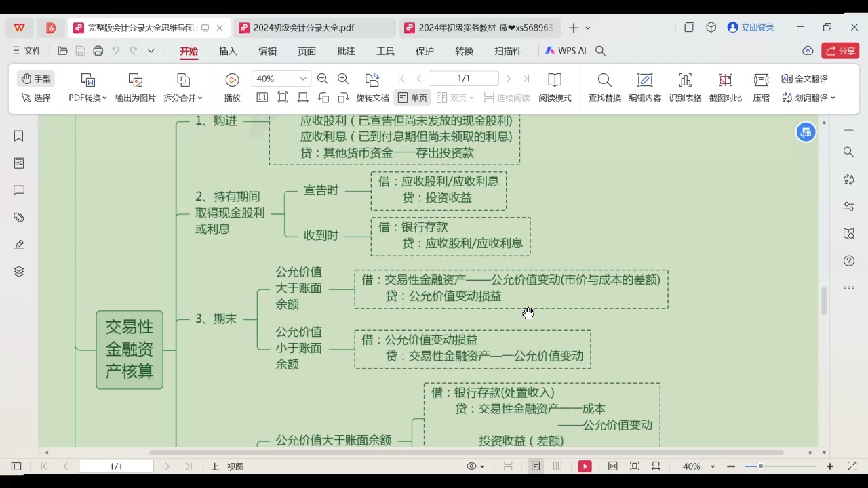Image resolution: width=868 pixels, height=488 pixels.
Task: Click the zoom in magnifier icon
Action: pos(343,79)
